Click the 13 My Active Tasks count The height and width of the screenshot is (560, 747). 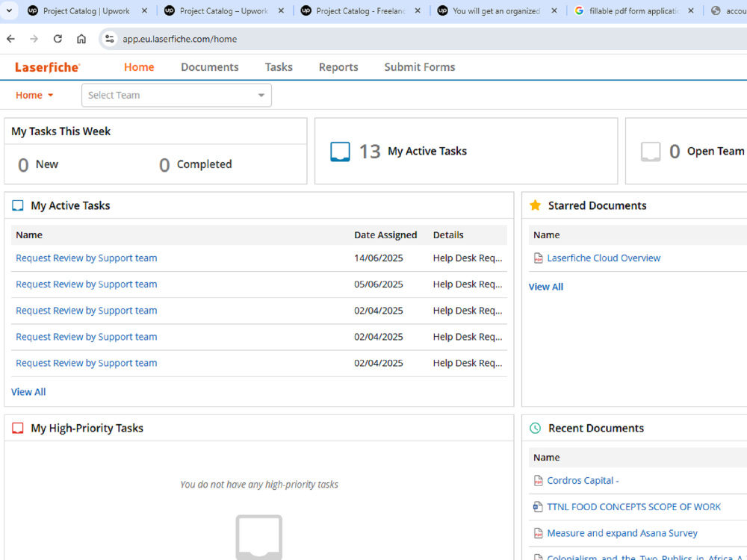click(x=370, y=152)
